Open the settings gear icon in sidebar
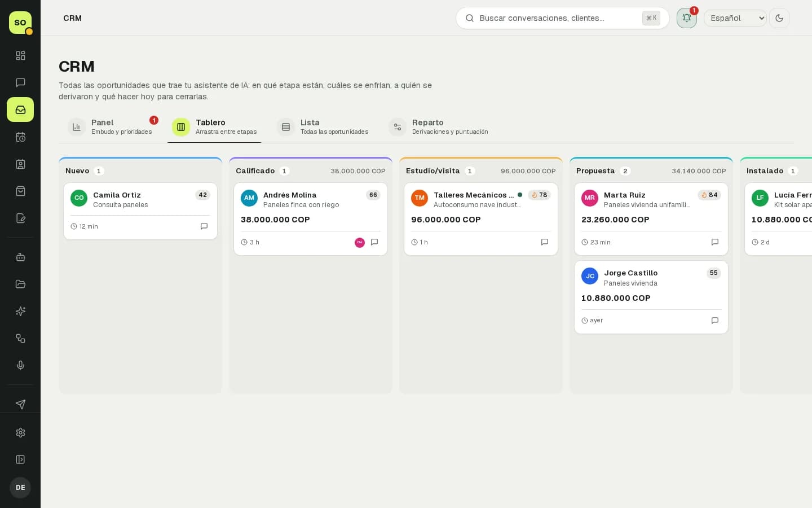The image size is (812, 508). (20, 432)
